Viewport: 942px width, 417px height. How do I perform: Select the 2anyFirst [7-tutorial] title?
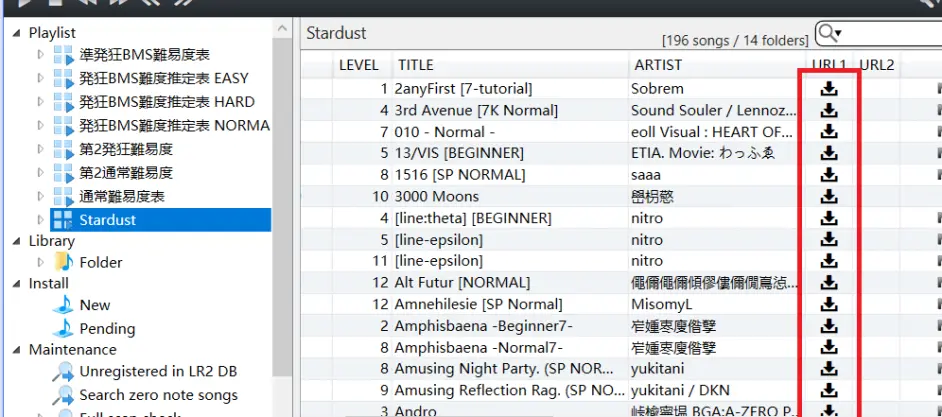463,89
